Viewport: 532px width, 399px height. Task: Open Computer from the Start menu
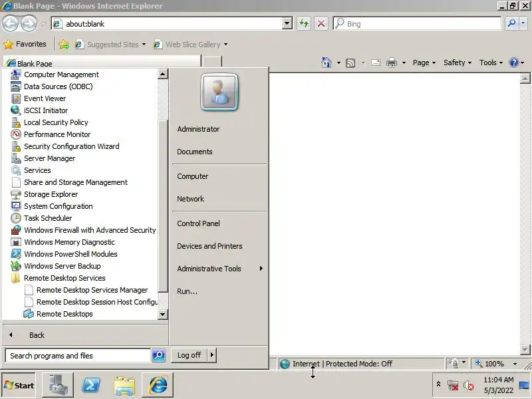coord(193,176)
